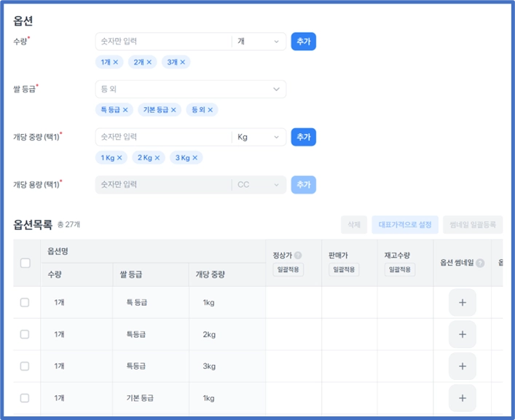This screenshot has height=420, width=515.
Task: Open the 개 quantity unit dropdown
Action: [x=259, y=41]
